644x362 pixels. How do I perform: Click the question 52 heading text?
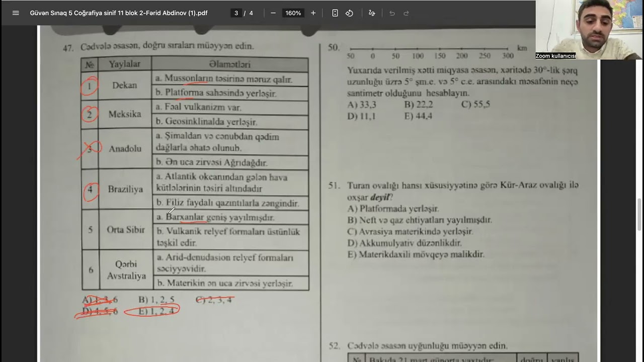(x=427, y=346)
